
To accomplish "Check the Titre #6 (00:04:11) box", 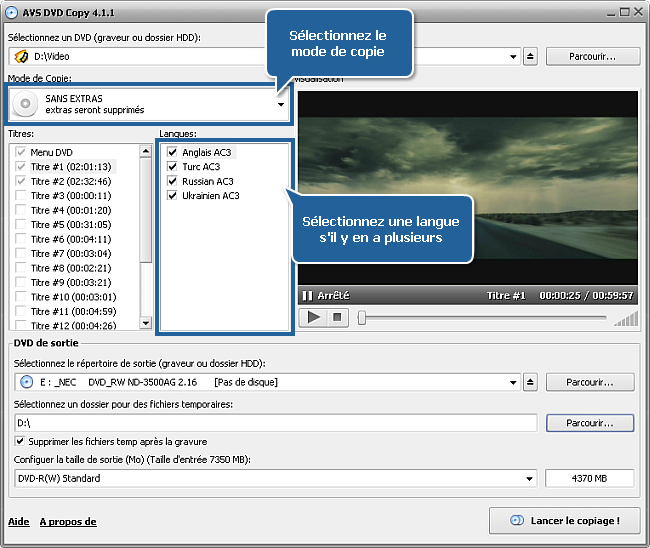I will pos(20,239).
